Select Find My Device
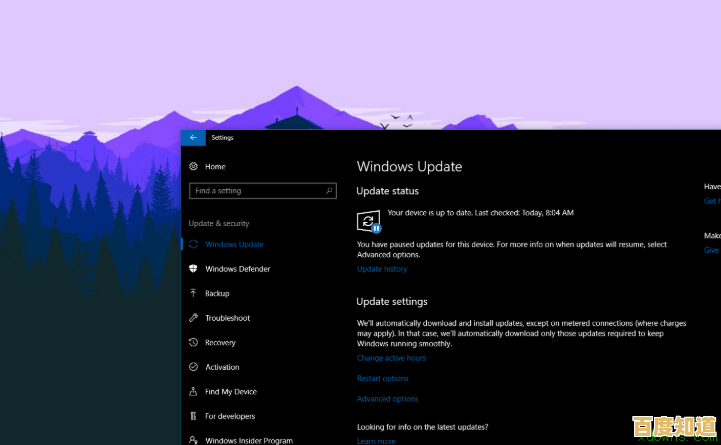The width and height of the screenshot is (721, 445). pyautogui.click(x=231, y=392)
